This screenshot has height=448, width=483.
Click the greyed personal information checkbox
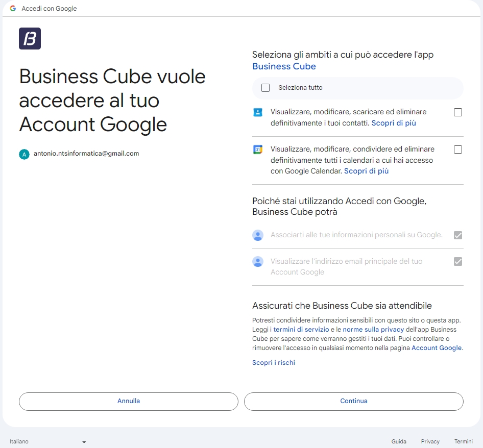458,235
